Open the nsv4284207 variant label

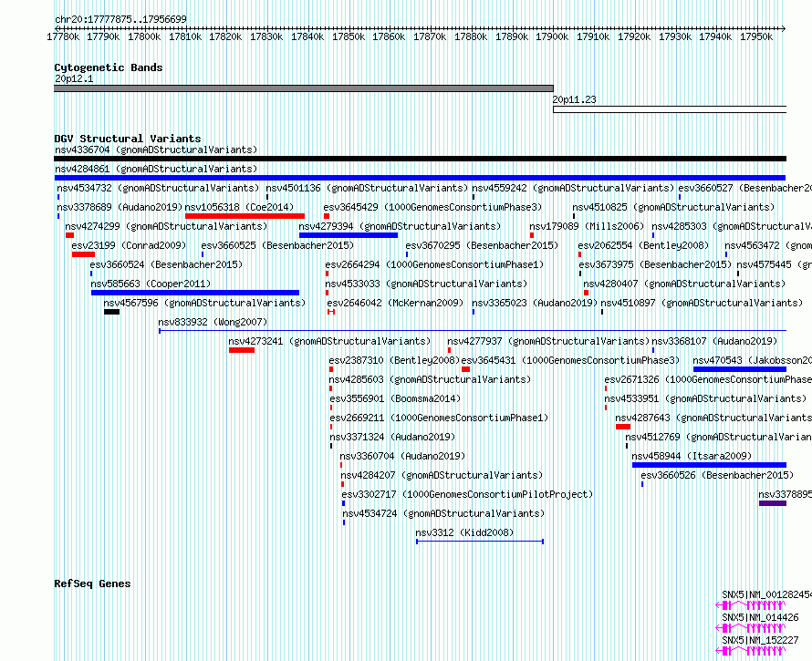442,475
